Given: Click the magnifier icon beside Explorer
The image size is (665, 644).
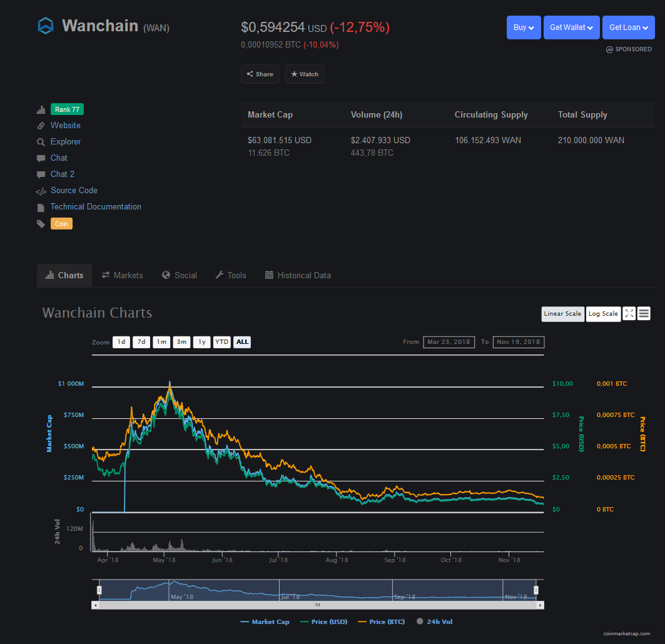Looking at the screenshot, I should point(41,142).
